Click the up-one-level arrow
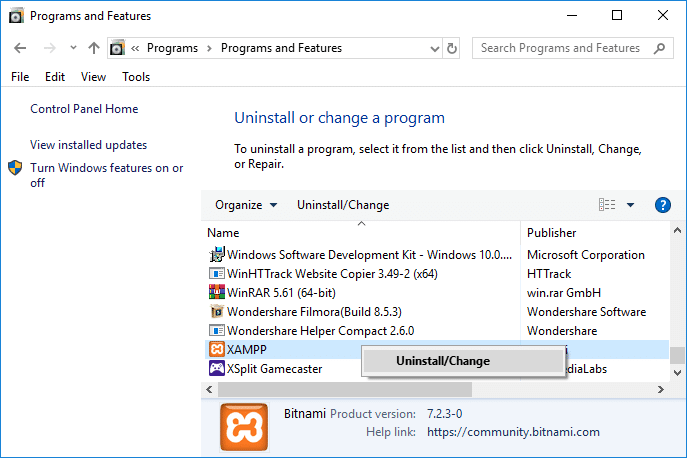Viewport: 687px width, 458px height. point(94,48)
